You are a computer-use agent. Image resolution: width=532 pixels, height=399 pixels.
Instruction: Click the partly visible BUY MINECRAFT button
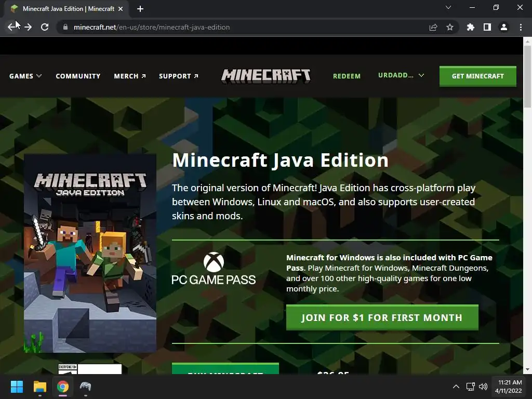point(225,368)
